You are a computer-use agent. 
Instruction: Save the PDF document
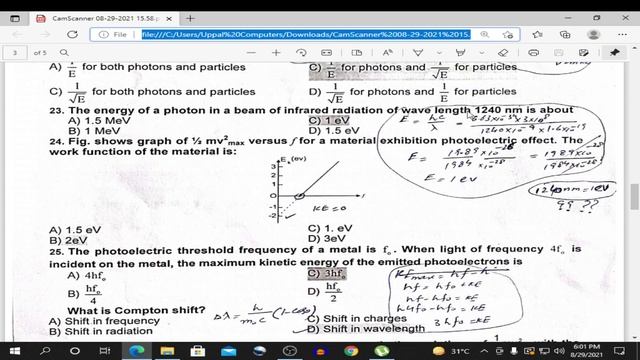pos(558,53)
